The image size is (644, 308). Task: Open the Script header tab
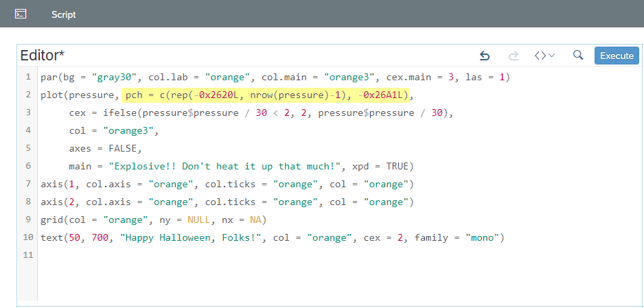(x=64, y=15)
